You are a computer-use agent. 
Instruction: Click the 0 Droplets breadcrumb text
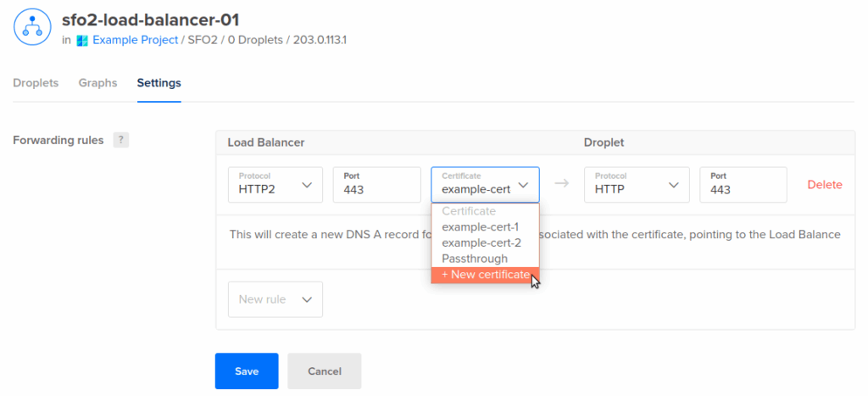(x=255, y=40)
